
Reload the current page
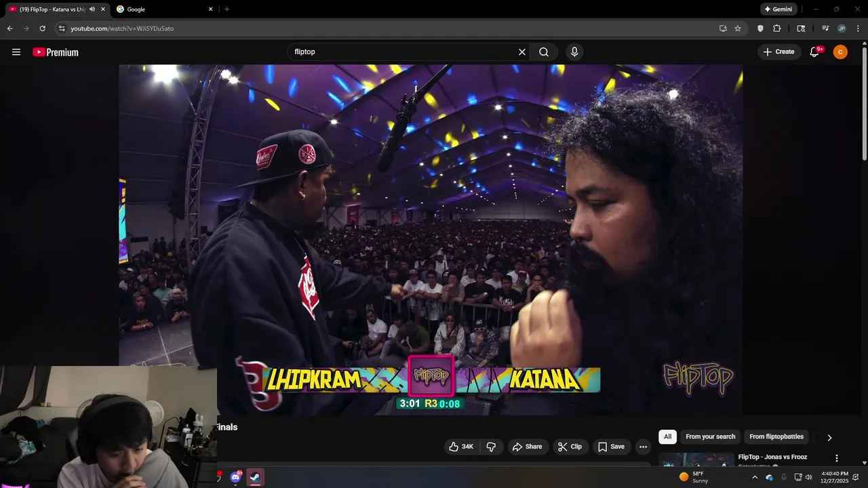click(42, 28)
